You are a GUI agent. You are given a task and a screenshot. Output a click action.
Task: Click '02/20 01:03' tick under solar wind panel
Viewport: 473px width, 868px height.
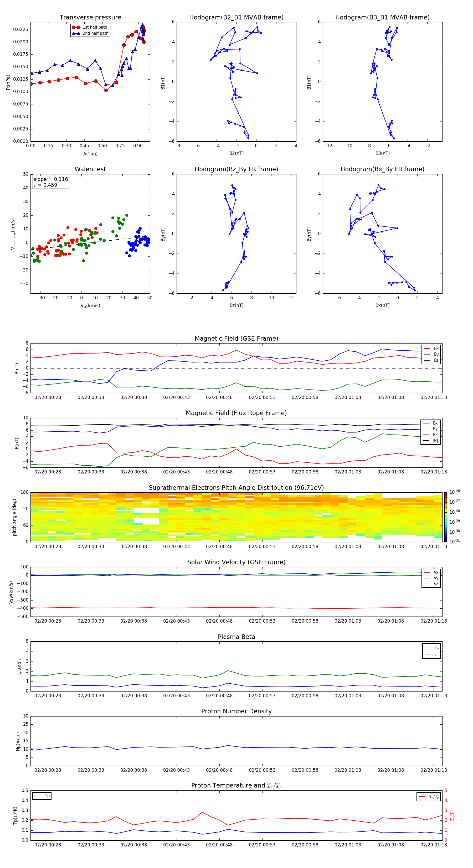click(x=348, y=621)
